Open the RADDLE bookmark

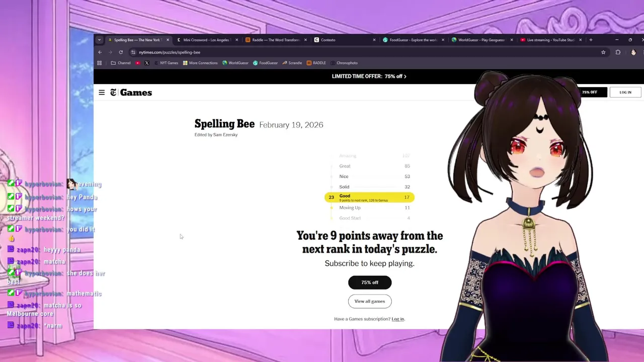tap(316, 63)
